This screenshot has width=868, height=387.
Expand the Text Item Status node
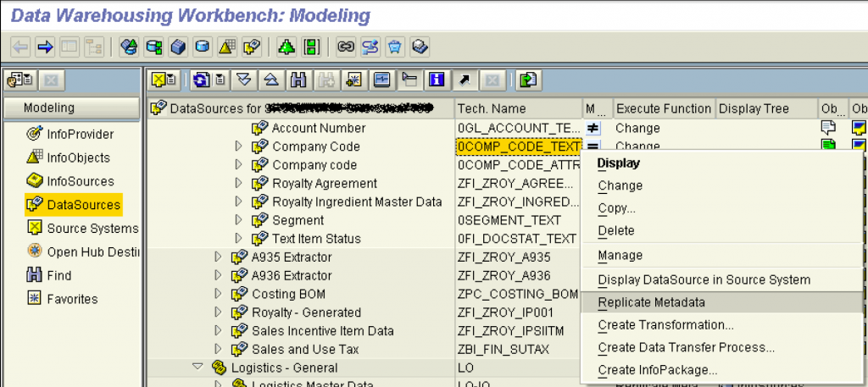click(238, 239)
